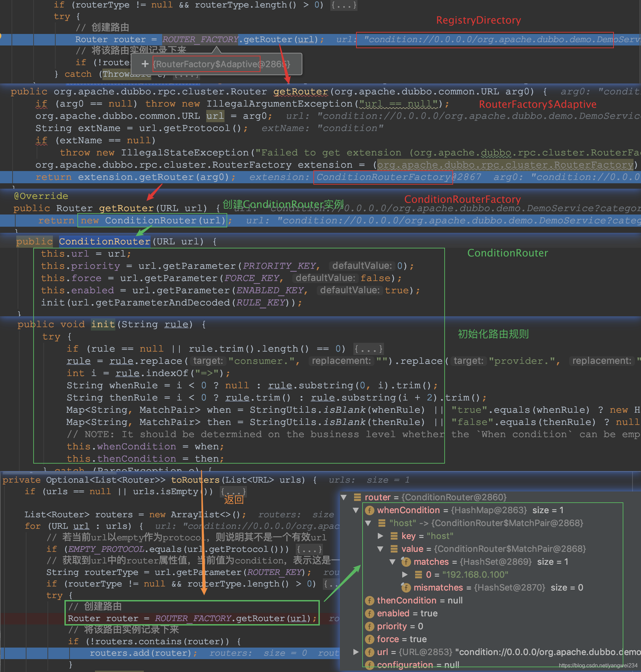Screen dimensions: 641x672
Task: Collapse the matches HashSet@2869 node
Action: point(393,562)
